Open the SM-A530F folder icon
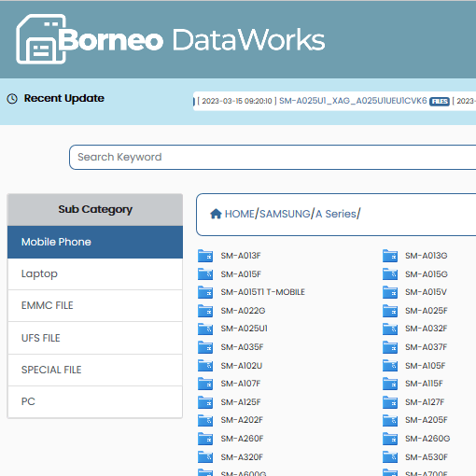Screen dimensions: 476x476 (390, 456)
